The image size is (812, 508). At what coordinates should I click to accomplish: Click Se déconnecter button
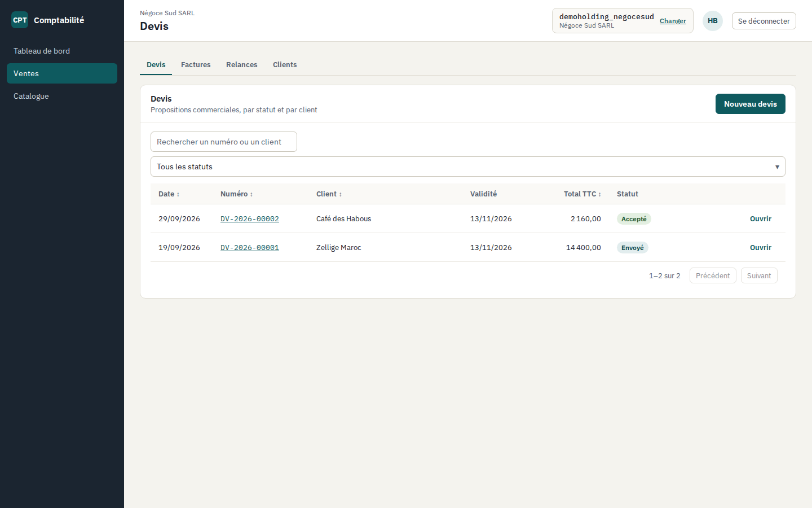[764, 21]
